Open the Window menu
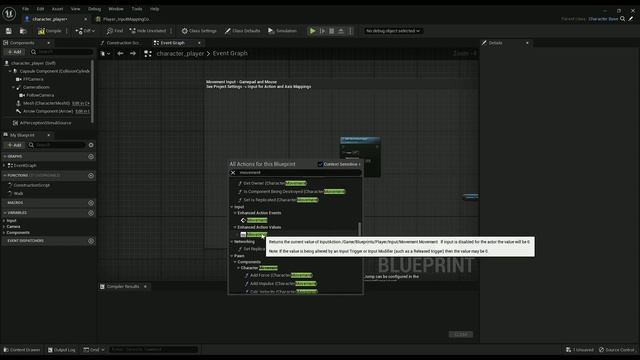This screenshot has width=640, height=360. point(116,9)
